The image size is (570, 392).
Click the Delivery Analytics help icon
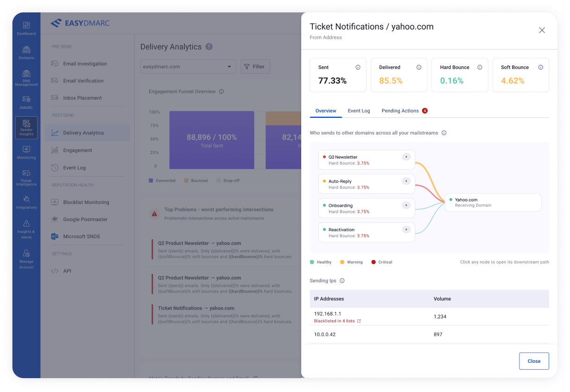tap(209, 46)
